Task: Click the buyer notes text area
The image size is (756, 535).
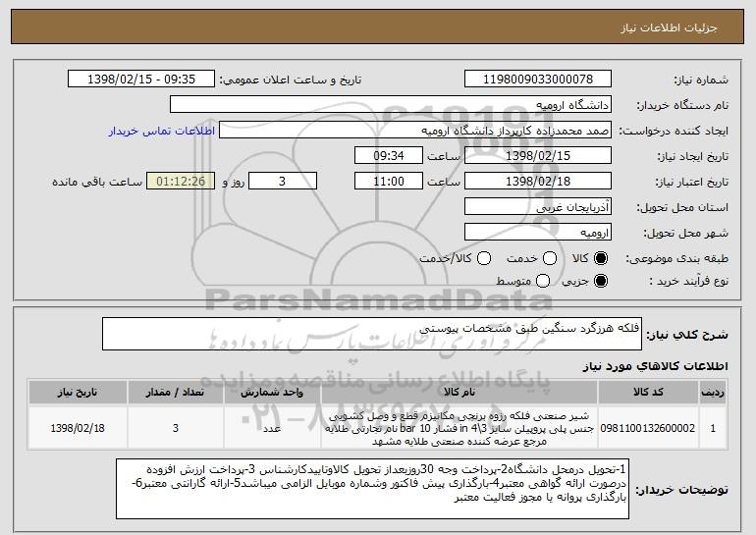Action: point(372,489)
